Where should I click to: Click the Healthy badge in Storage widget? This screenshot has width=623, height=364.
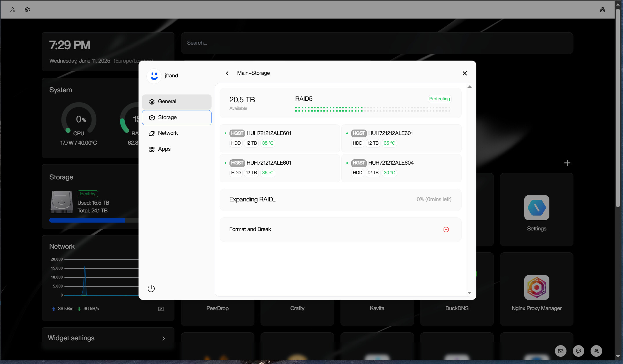tap(88, 194)
